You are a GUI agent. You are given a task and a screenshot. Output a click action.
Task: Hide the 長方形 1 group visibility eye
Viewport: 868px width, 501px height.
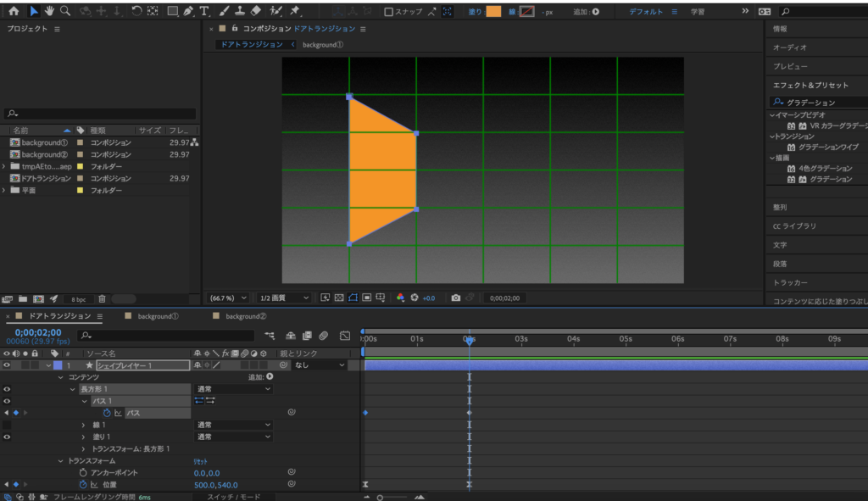click(7, 389)
